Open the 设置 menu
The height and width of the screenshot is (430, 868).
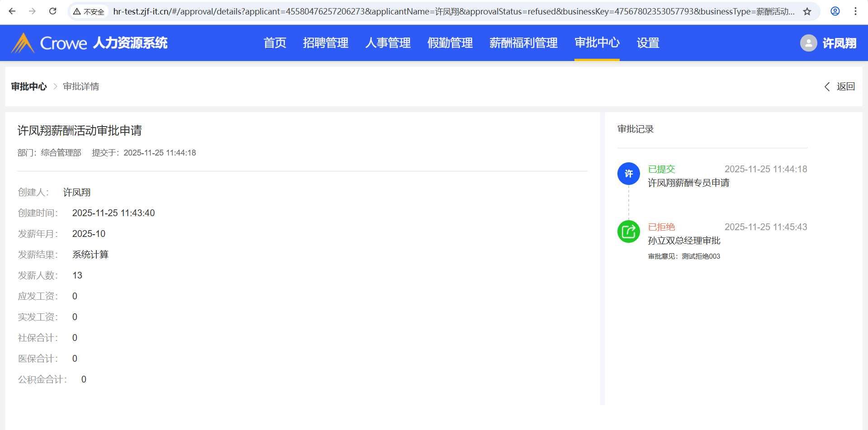click(648, 43)
